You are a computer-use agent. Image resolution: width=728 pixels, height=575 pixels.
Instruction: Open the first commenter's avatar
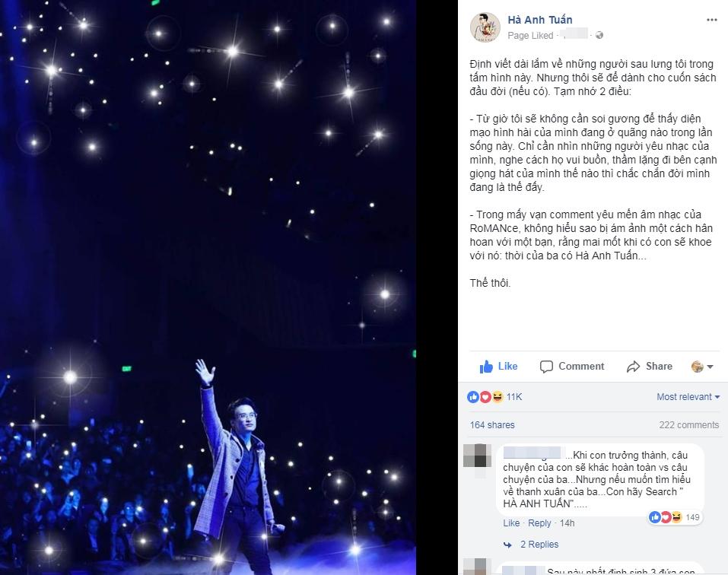pos(477,456)
